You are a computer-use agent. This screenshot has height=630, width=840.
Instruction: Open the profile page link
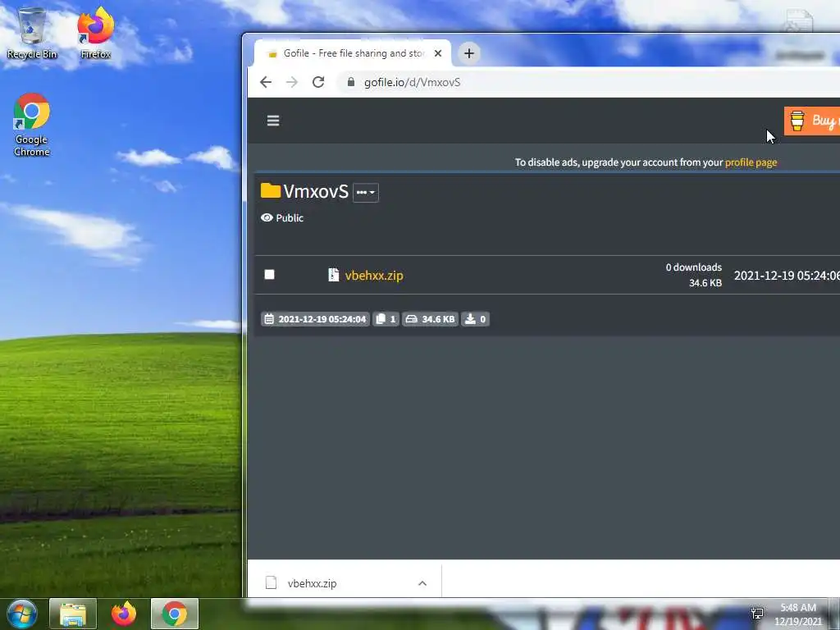point(751,162)
